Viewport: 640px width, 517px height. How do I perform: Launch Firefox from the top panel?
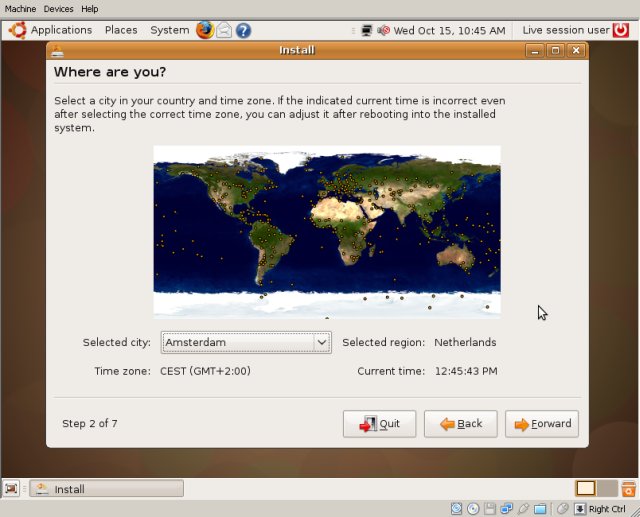205,30
